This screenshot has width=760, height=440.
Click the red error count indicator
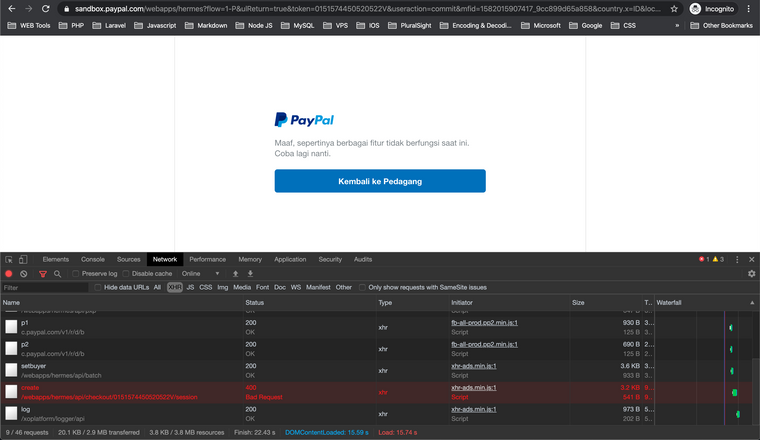pos(704,259)
